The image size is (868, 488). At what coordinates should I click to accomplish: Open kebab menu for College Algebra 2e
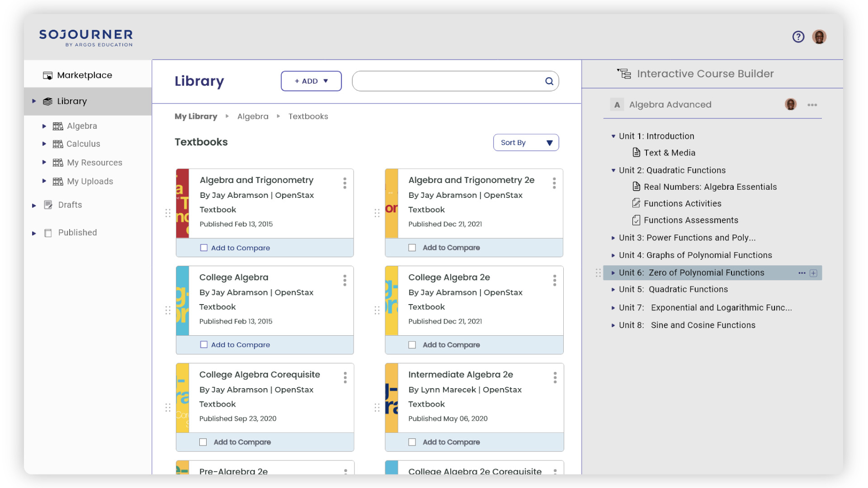pos(555,280)
